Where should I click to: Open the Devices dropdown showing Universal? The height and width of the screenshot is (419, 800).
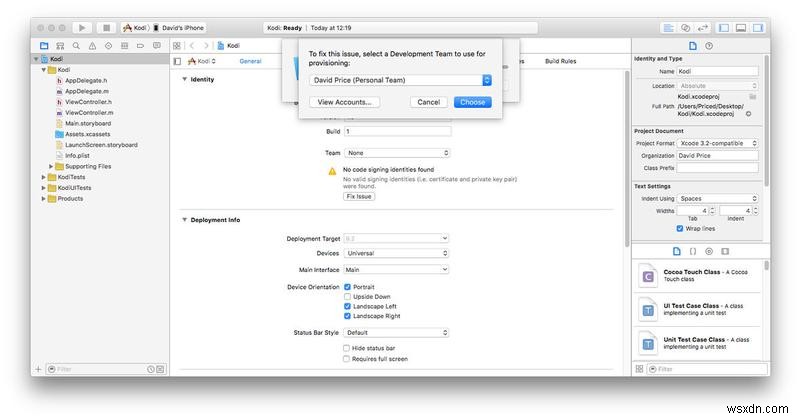click(396, 253)
